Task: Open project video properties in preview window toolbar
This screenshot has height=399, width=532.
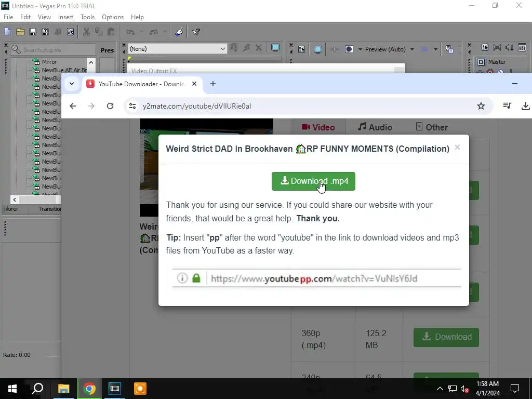Action: (302, 49)
